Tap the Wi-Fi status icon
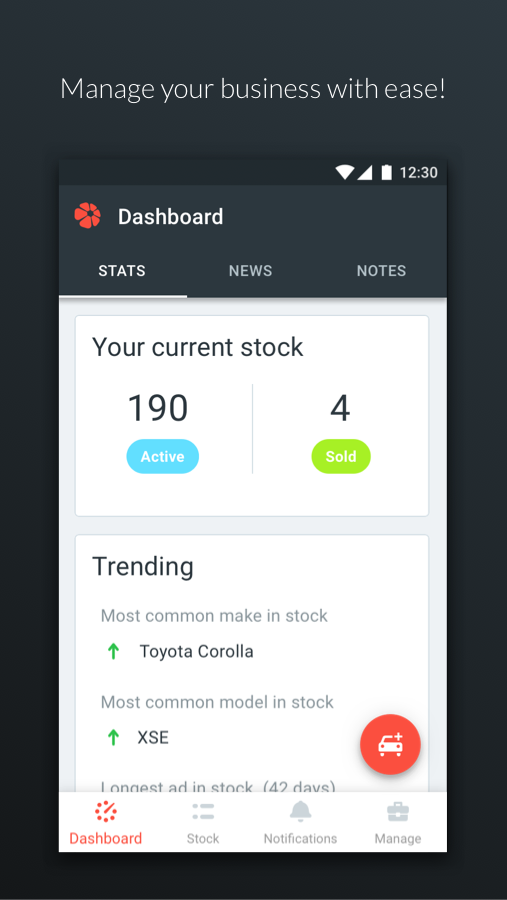The height and width of the screenshot is (900, 507). 345,172
